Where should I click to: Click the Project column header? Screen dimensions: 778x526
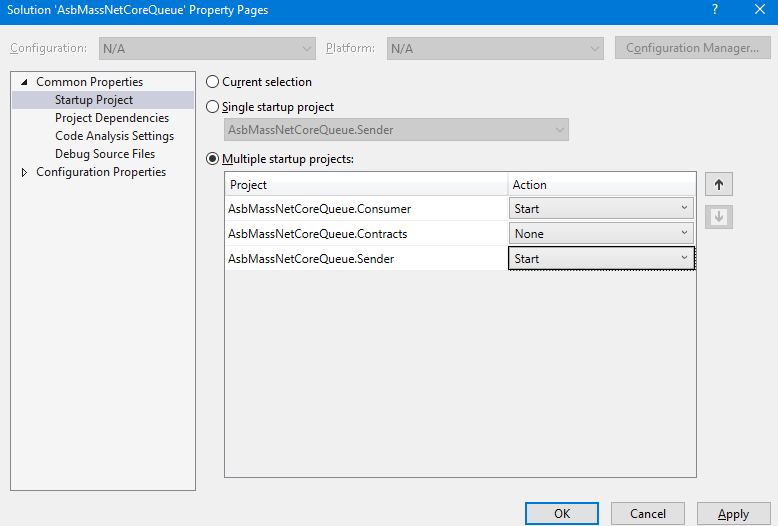click(x=366, y=185)
